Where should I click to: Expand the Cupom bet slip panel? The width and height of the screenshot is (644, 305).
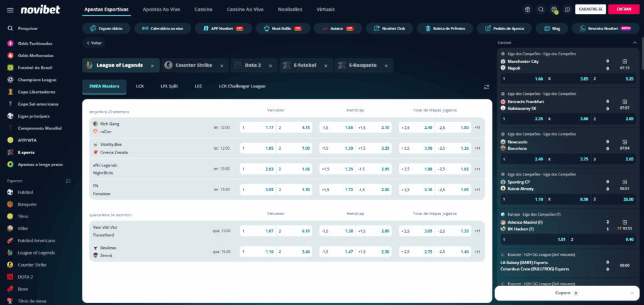631,293
